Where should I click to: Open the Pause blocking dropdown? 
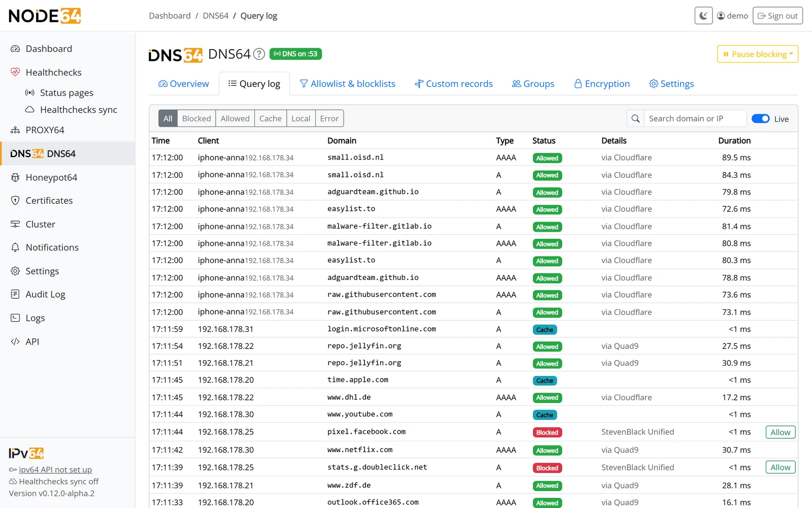point(758,54)
